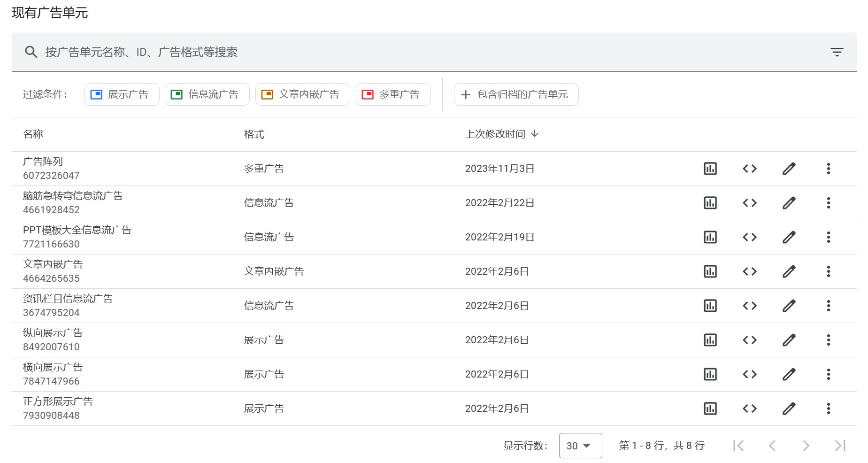868x463 pixels.
Task: Add filter 包含归档的广告单元
Action: tap(516, 94)
